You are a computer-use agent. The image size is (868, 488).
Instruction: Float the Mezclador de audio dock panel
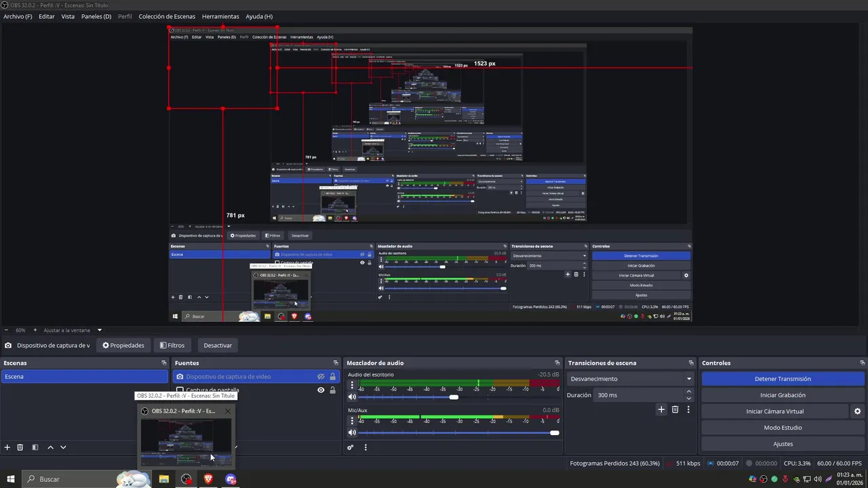pos(557,363)
